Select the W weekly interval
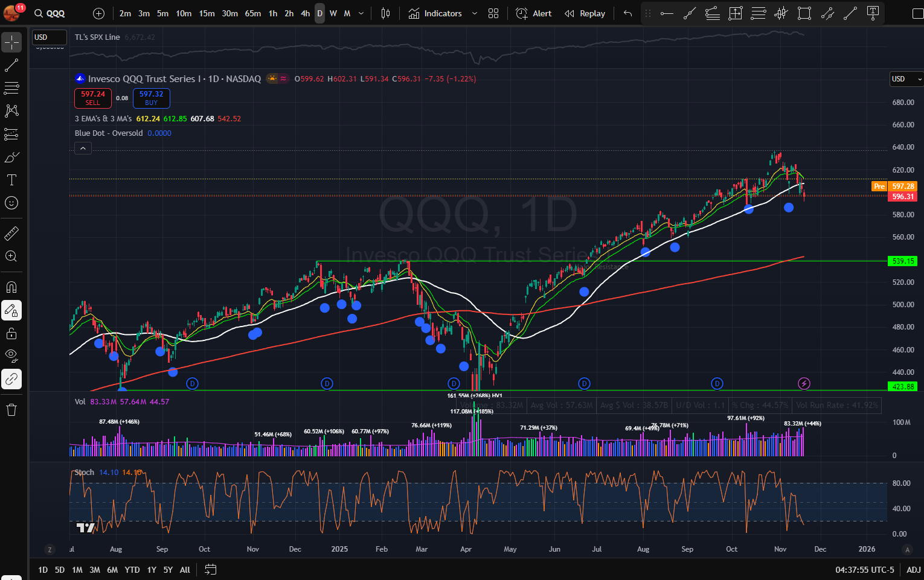 pyautogui.click(x=333, y=13)
